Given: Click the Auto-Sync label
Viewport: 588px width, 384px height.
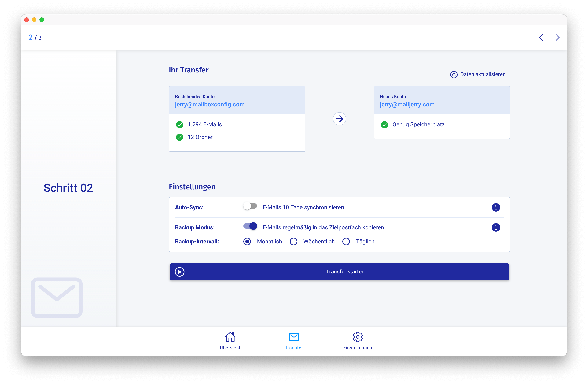Looking at the screenshot, I should pos(189,207).
